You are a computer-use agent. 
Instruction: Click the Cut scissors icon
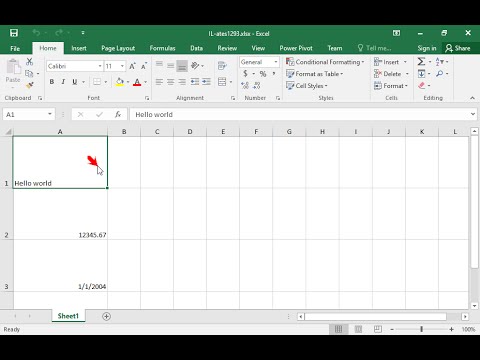[x=30, y=61]
